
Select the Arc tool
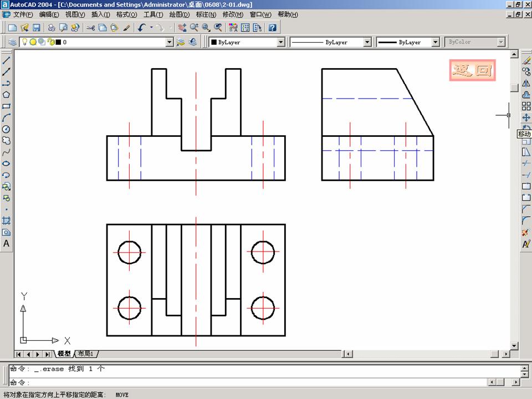pyautogui.click(x=6, y=117)
